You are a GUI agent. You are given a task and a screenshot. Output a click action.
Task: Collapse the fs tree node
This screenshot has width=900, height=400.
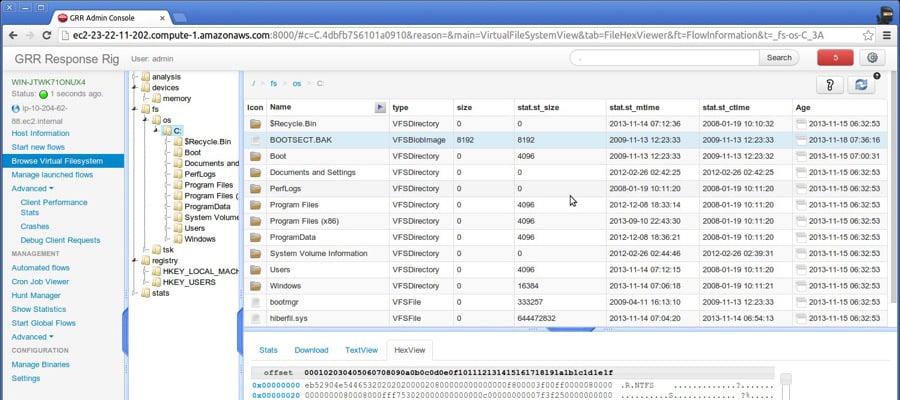pyautogui.click(x=135, y=109)
